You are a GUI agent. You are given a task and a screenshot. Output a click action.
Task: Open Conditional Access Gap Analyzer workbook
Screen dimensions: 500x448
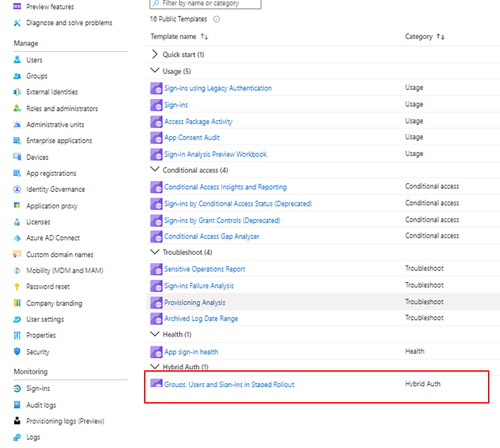coord(212,236)
